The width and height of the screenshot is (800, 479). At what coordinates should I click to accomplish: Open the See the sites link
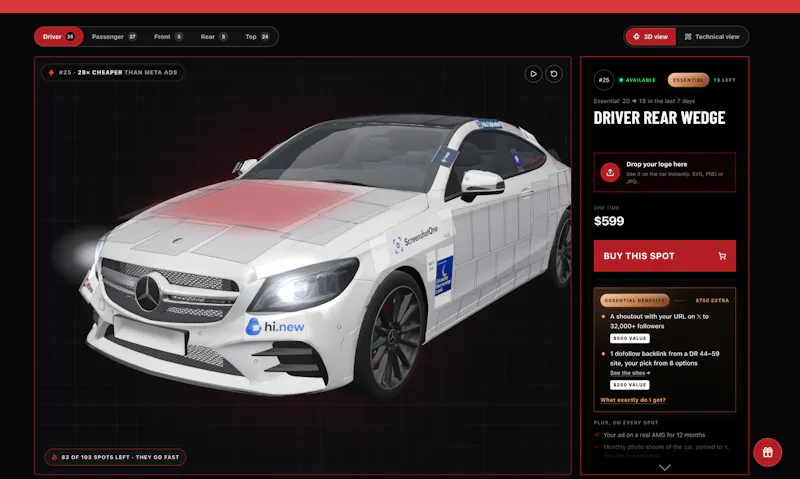630,373
